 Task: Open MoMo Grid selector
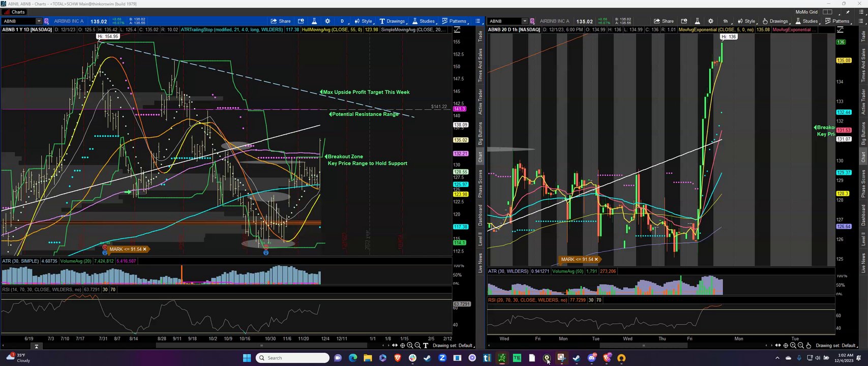click(806, 12)
